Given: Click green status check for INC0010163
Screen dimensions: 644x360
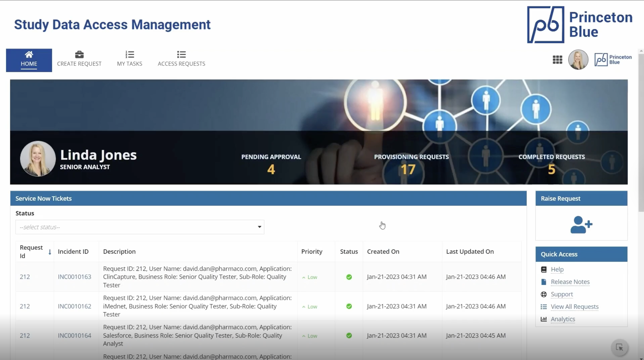Looking at the screenshot, I should pyautogui.click(x=349, y=277).
